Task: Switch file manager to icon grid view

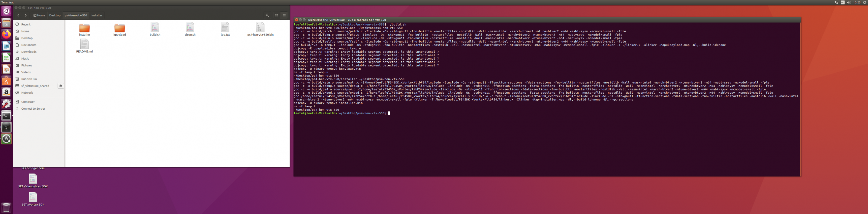Action: (284, 15)
